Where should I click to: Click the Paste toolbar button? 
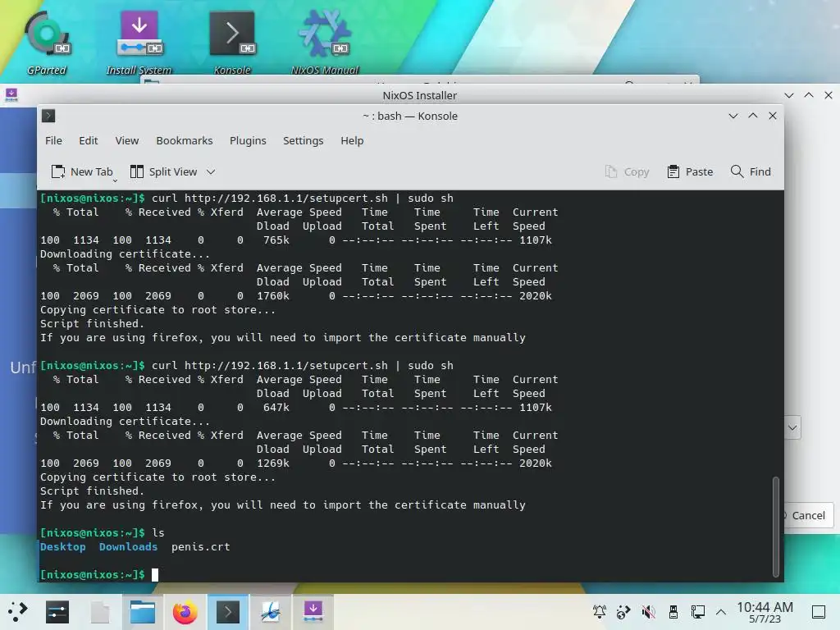point(690,172)
